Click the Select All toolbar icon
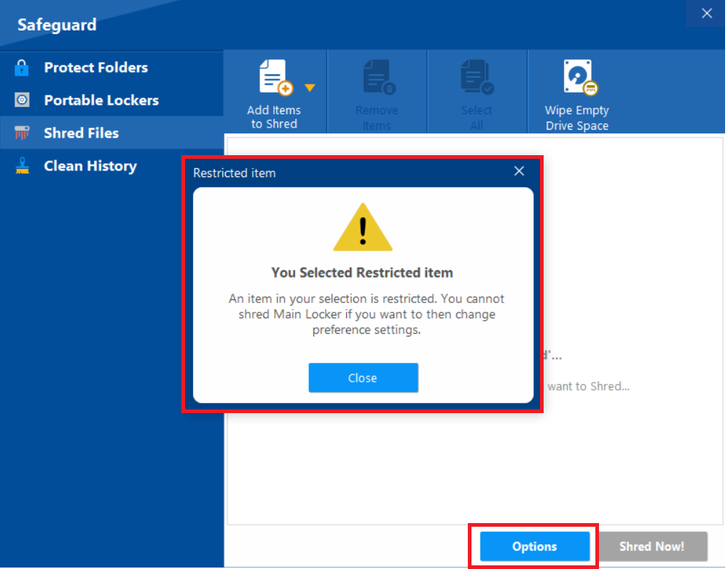Screen dimensions: 728x569 (477, 77)
